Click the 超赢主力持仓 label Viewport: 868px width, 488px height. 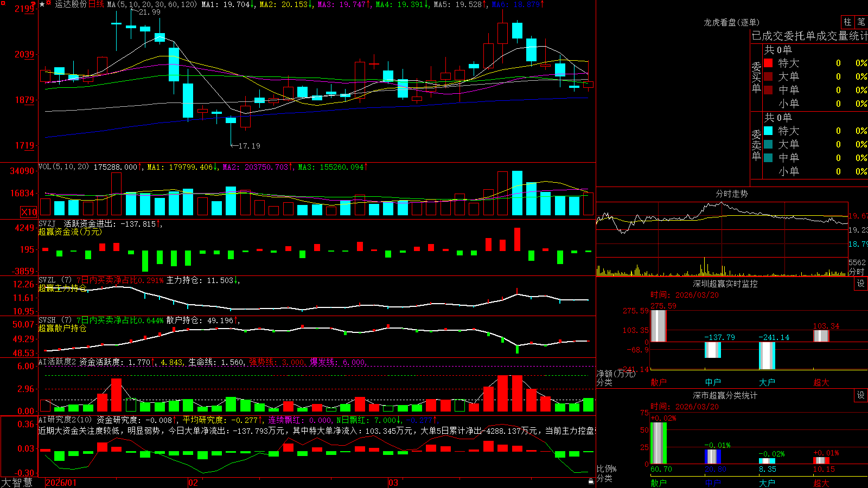62,288
